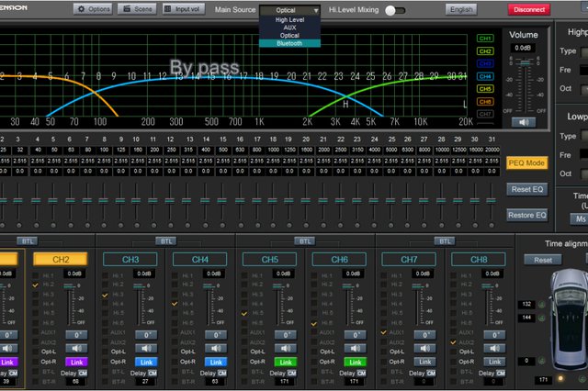Mute channel CH8 using its speaker icon

click(492, 348)
